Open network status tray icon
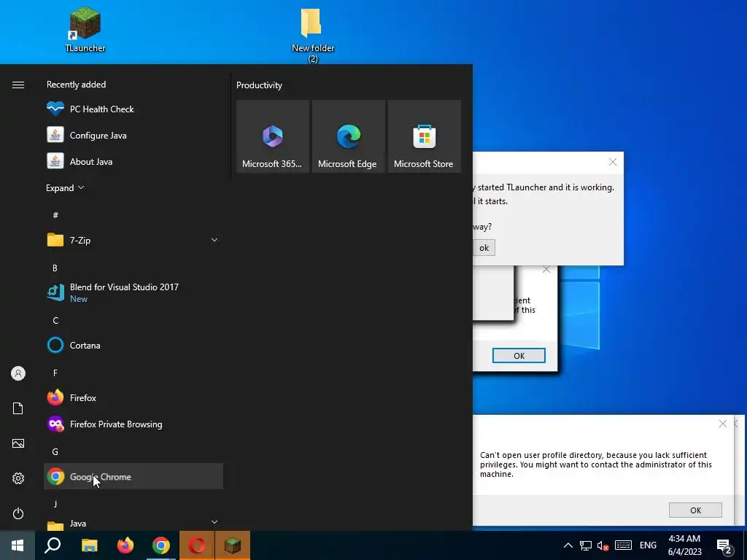 pyautogui.click(x=586, y=545)
